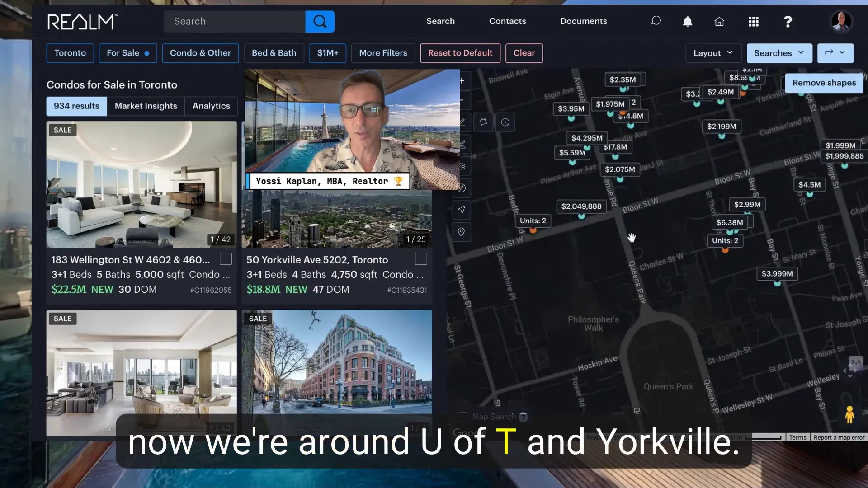Open the For Sale filter
The height and width of the screenshot is (488, 868).
pyautogui.click(x=128, y=53)
